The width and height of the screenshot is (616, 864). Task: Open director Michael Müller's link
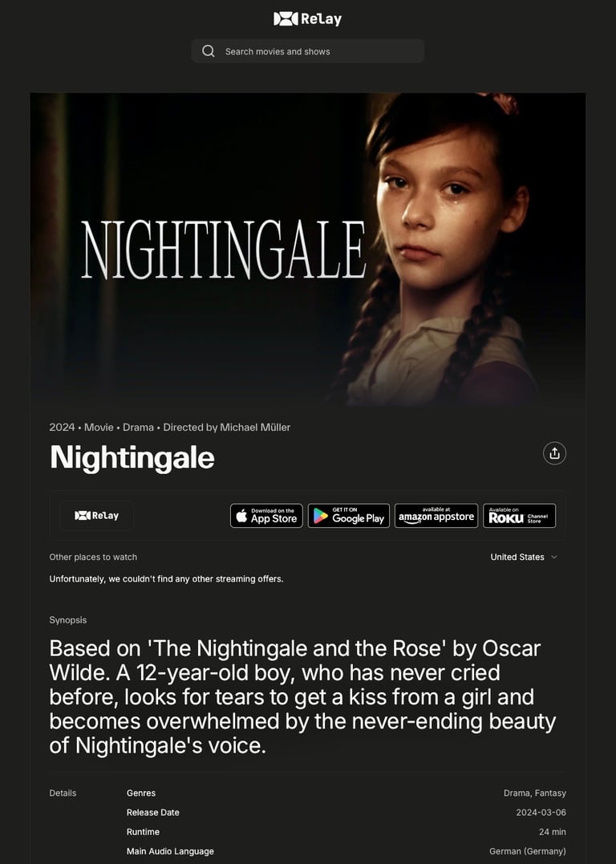pyautogui.click(x=255, y=427)
